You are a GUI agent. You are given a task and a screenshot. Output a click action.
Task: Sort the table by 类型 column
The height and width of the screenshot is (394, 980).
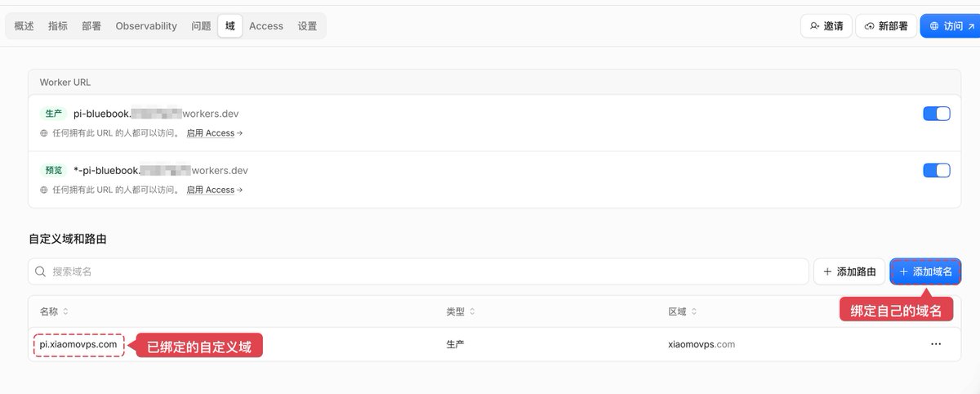pyautogui.click(x=461, y=311)
